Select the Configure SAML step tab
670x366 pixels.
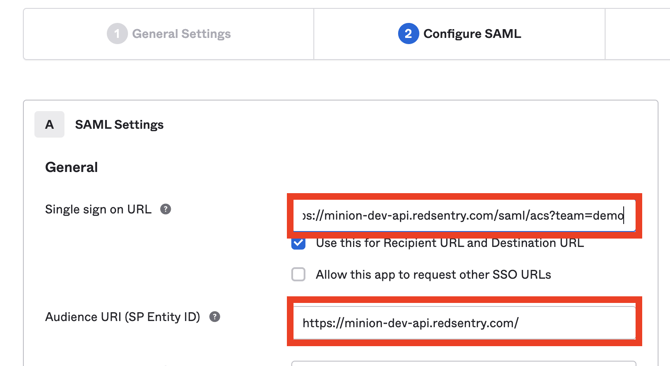click(459, 34)
